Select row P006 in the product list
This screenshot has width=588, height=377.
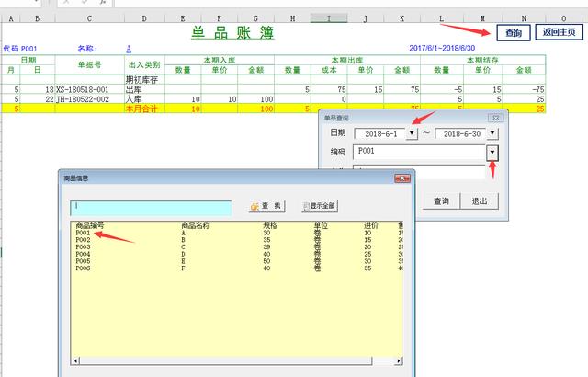point(237,268)
